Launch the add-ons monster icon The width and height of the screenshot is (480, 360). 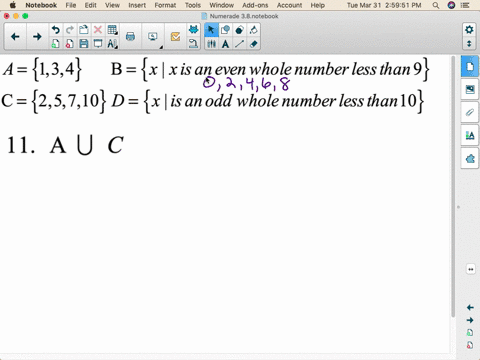[193, 30]
